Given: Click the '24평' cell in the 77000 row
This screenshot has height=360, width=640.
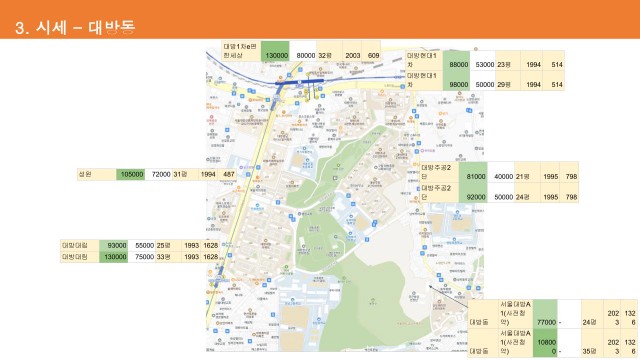Looking at the screenshot, I should tap(592, 314).
